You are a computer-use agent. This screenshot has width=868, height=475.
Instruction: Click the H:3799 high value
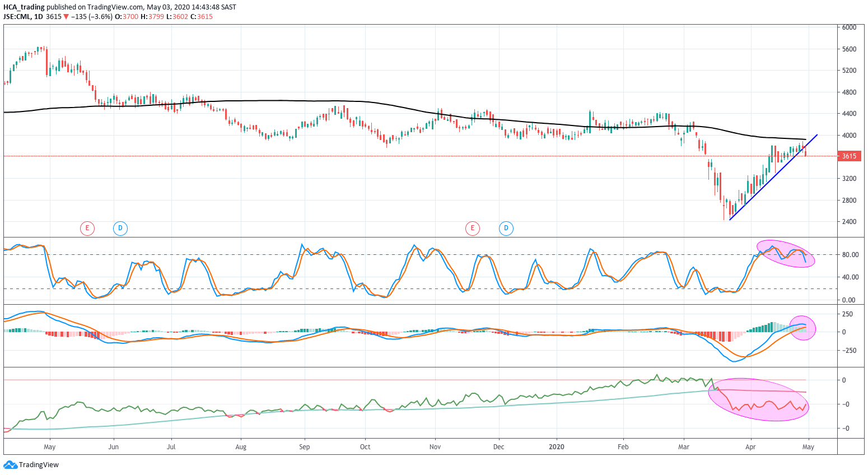(152, 16)
